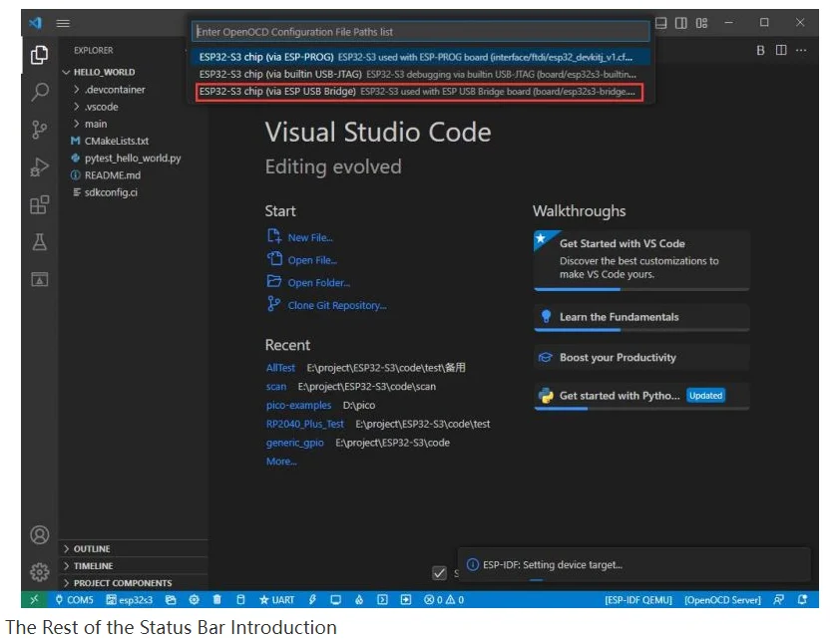The width and height of the screenshot is (839, 644).
Task: Expand the .devcontainer folder
Action: tap(115, 90)
